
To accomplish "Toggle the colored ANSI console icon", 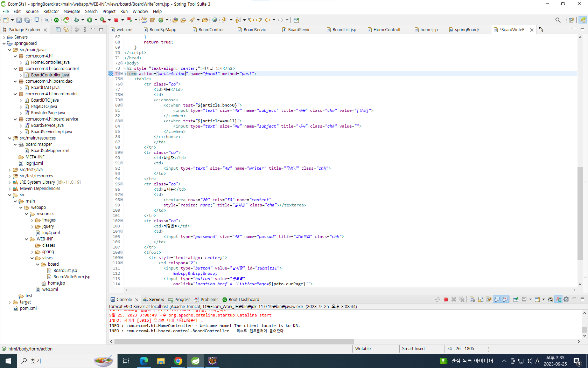I will pos(558,300).
